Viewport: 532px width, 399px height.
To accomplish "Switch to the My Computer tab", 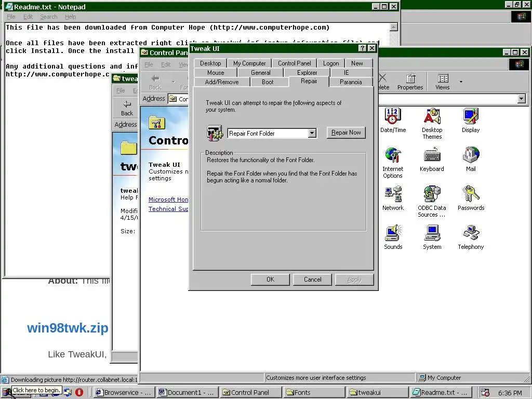I will 249,63.
